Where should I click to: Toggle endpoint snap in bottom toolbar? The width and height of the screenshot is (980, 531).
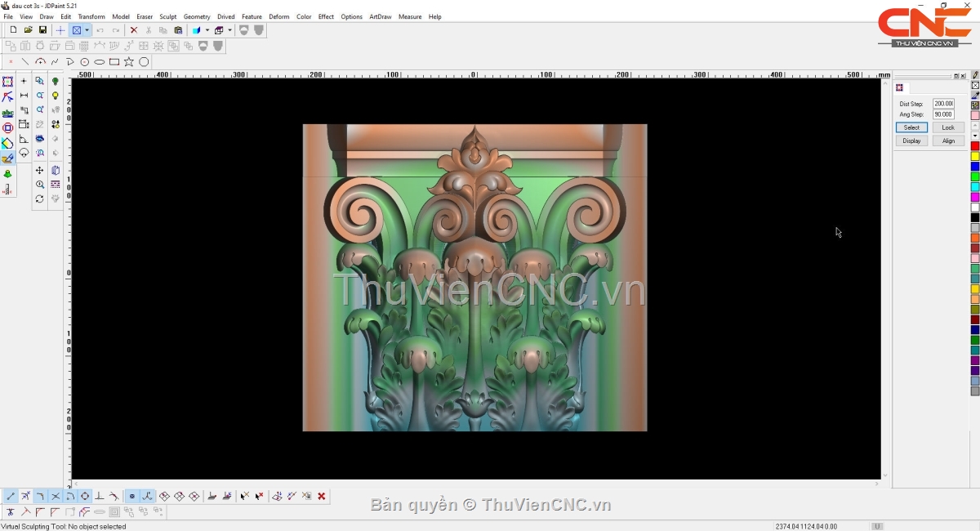pyautogui.click(x=11, y=496)
